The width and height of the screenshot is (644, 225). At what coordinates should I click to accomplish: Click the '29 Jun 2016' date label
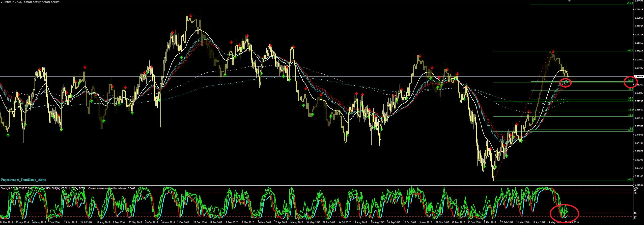click(x=71, y=223)
